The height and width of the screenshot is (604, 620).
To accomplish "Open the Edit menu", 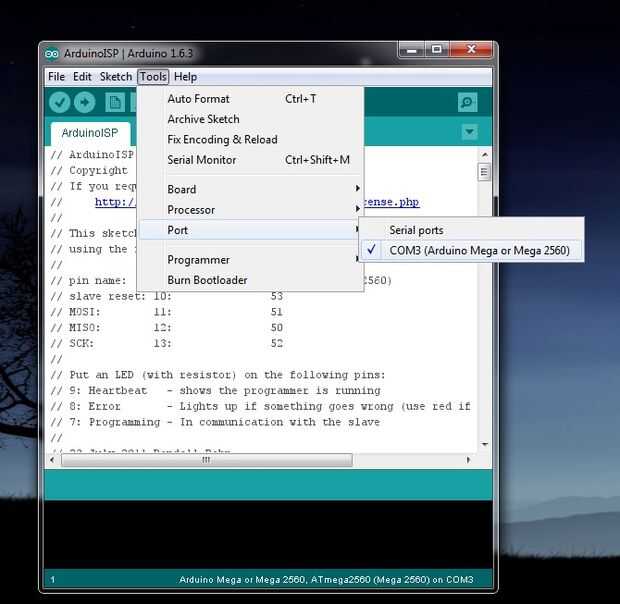I will 82,77.
